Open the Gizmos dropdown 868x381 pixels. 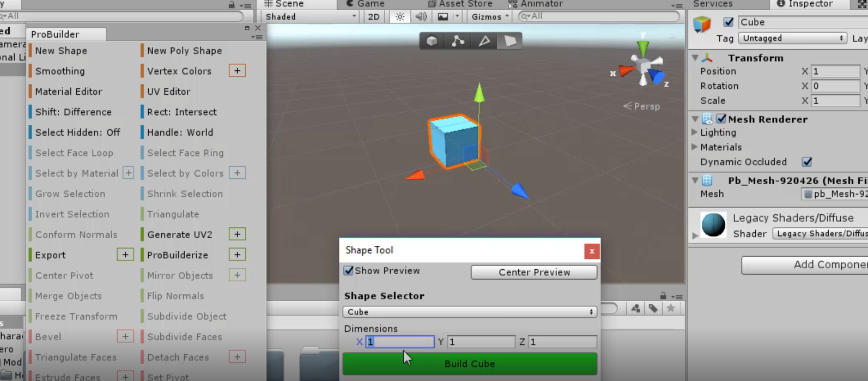(x=490, y=16)
